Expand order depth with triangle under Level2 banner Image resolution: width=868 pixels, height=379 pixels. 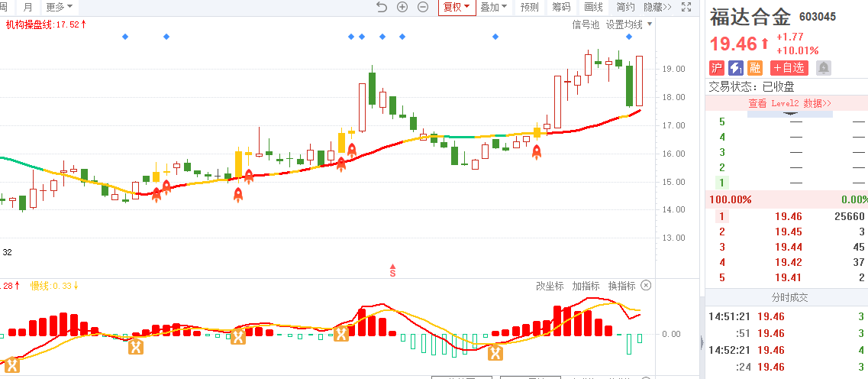coord(790,114)
